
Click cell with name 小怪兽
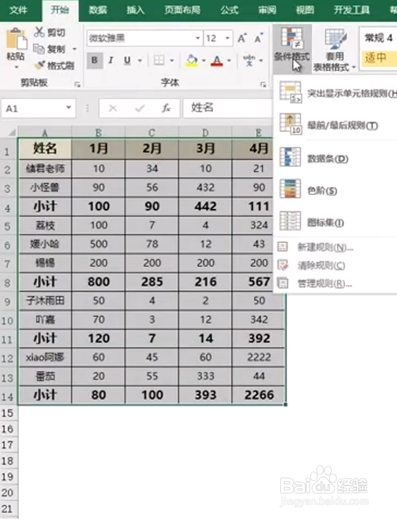[45, 187]
